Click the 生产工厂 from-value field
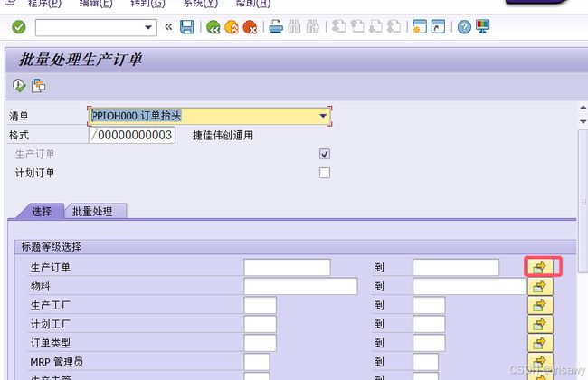The image size is (588, 380). tap(261, 305)
